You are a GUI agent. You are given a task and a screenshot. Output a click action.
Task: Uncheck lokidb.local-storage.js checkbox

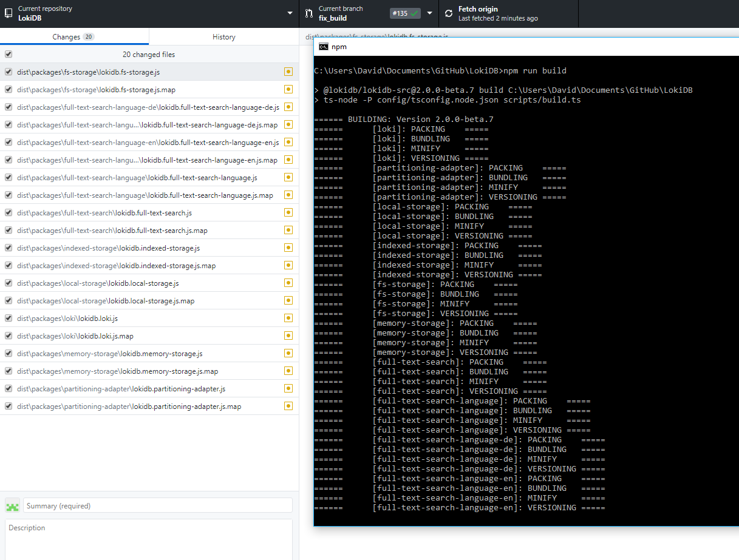9,283
